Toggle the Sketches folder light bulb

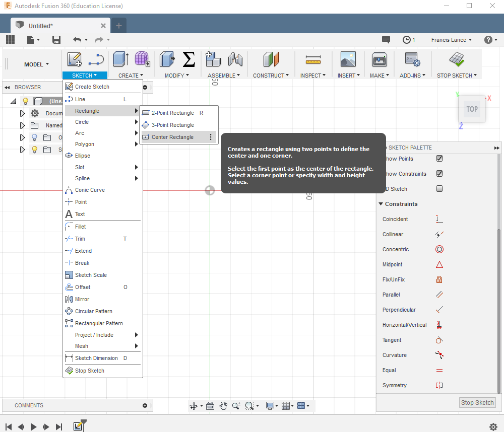(34, 150)
